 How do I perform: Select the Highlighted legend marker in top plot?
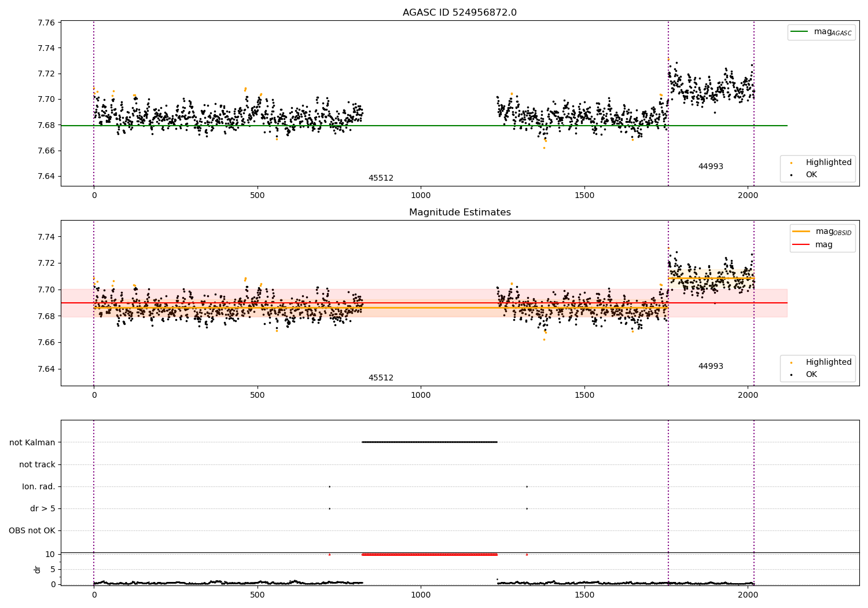click(791, 163)
